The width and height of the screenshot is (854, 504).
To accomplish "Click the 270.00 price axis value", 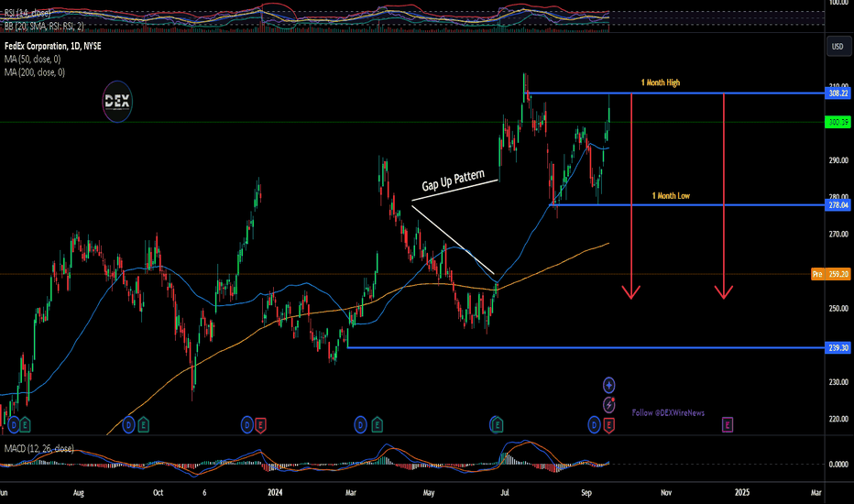I will tap(838, 235).
